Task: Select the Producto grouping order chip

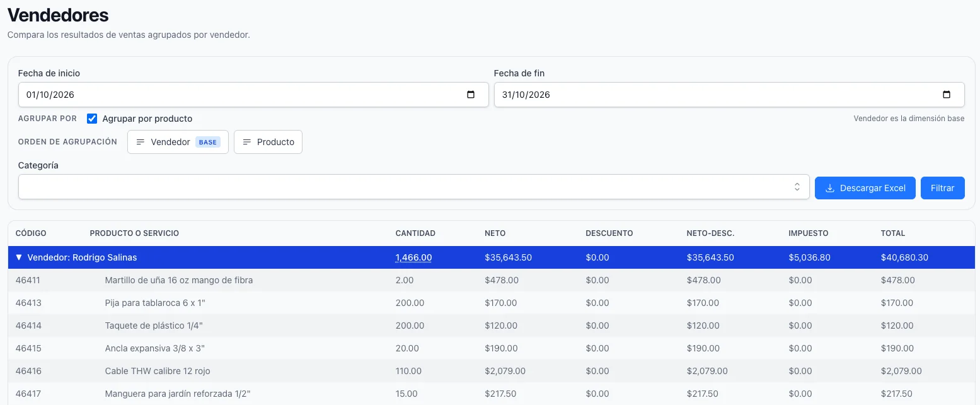Action: pyautogui.click(x=268, y=142)
